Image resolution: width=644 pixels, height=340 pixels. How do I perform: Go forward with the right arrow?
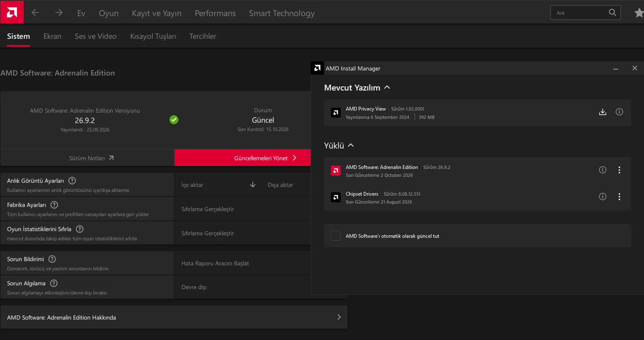point(59,13)
